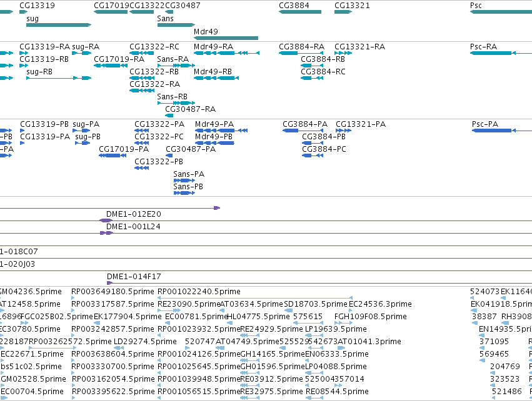Viewport: 532px width, 401px height.
Task: Select the LP04088.5prime EST label
Action: coord(336,367)
